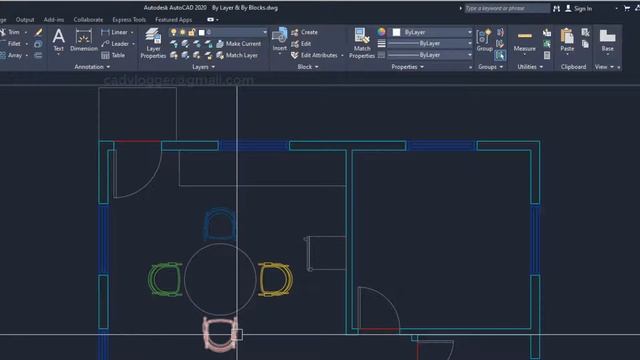Click the Match Layer button

coord(237,55)
